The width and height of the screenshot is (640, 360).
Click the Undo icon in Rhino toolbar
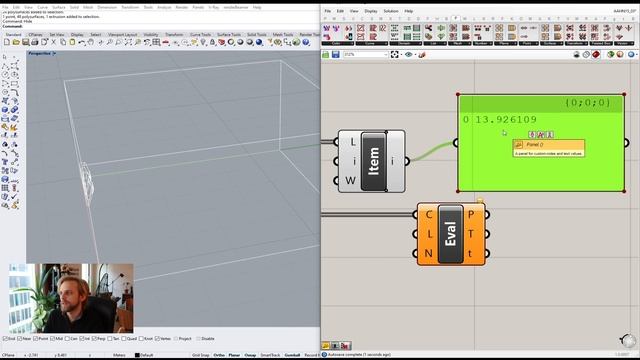click(82, 42)
